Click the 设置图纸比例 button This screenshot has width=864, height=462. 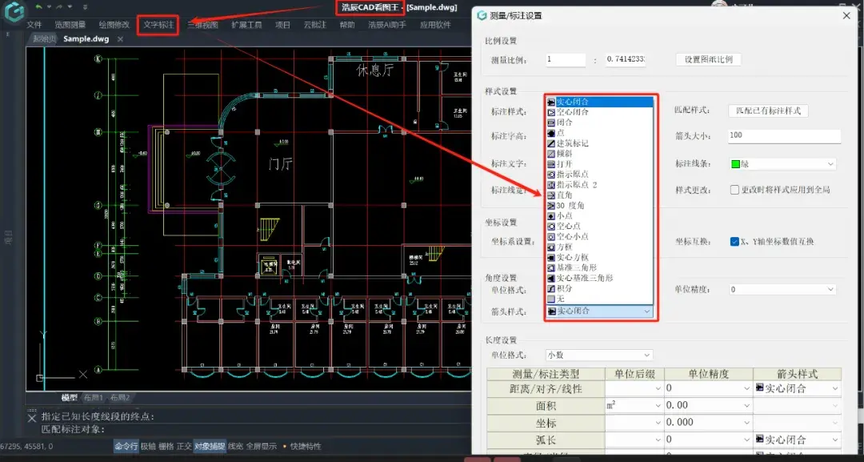pos(709,60)
